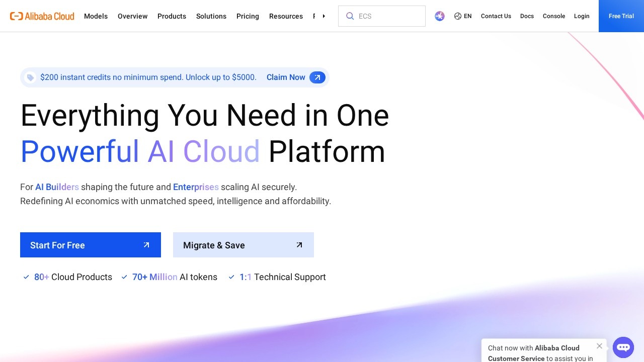This screenshot has width=644, height=362.
Task: Close the customer service chat popup
Action: coord(599,346)
